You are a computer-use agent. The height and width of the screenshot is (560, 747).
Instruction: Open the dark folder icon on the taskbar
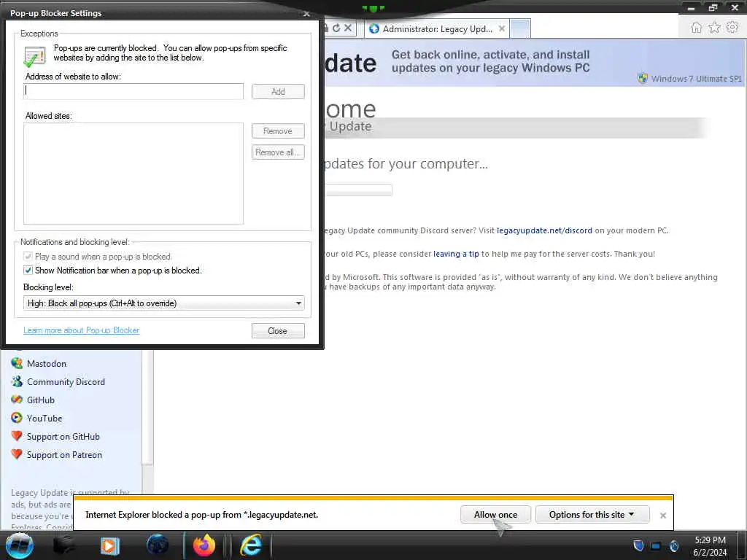pos(64,545)
